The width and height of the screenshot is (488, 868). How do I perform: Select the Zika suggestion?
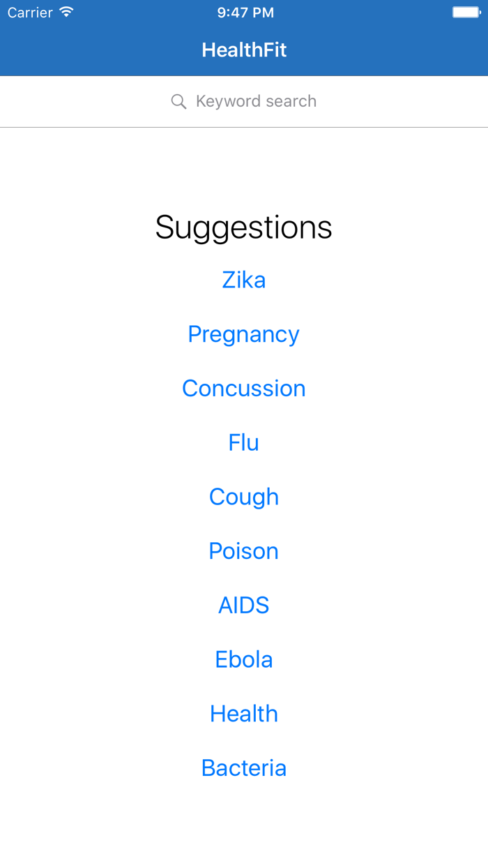244,280
